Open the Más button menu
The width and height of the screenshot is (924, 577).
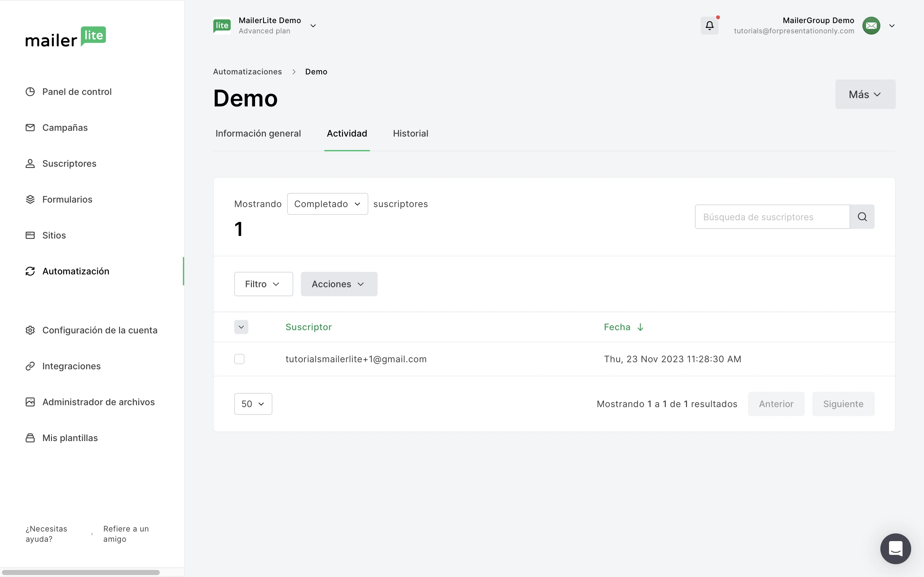pos(865,94)
